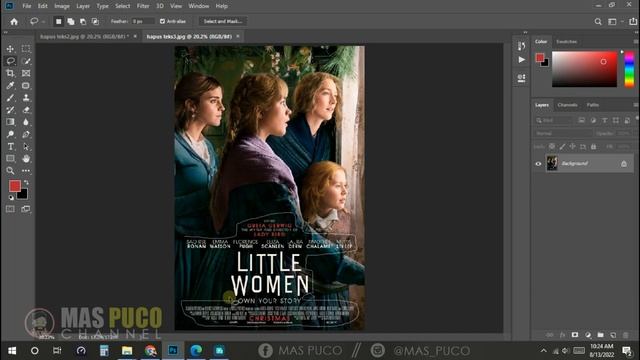Screen dimensions: 640x360
Task: Select the Path Selection tool
Action: click(x=26, y=147)
